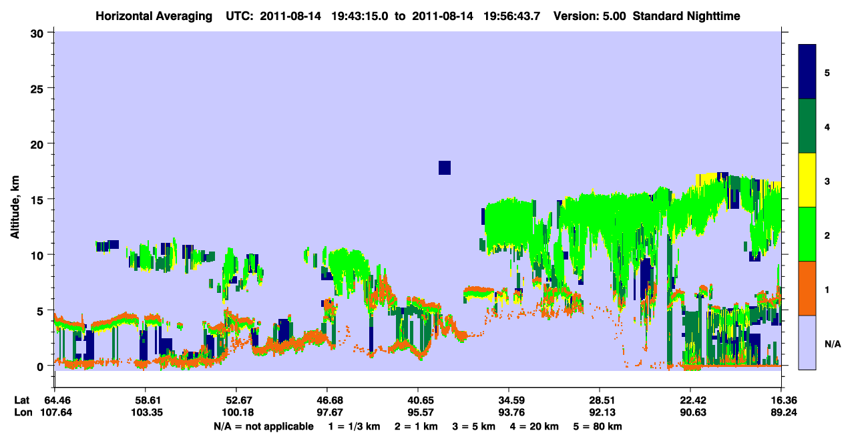Click latitude value 52.67

pyautogui.click(x=236, y=400)
